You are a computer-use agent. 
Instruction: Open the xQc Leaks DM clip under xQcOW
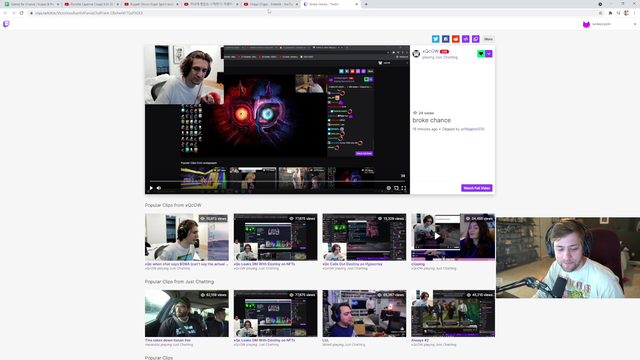click(276, 237)
